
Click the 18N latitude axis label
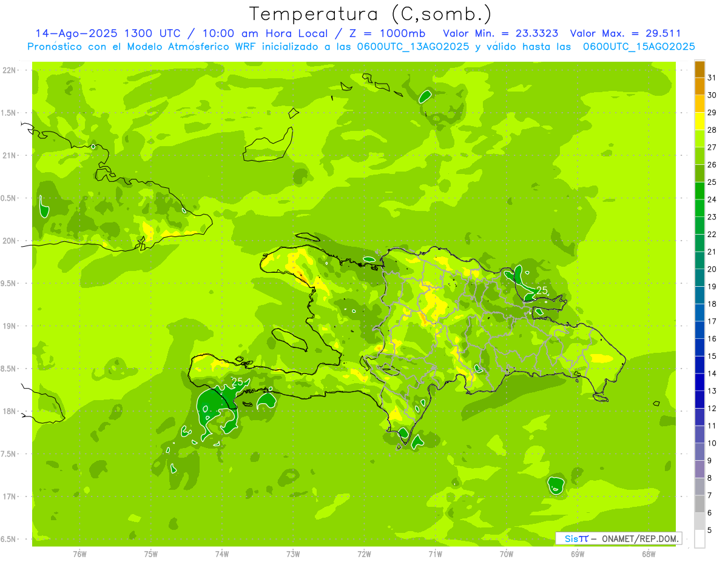tap(10, 412)
